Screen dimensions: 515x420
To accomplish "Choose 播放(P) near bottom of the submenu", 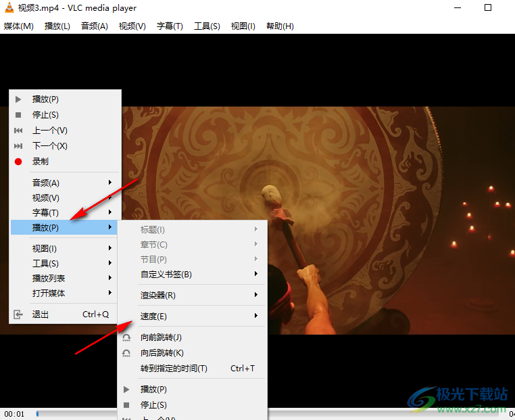I will coord(193,390).
